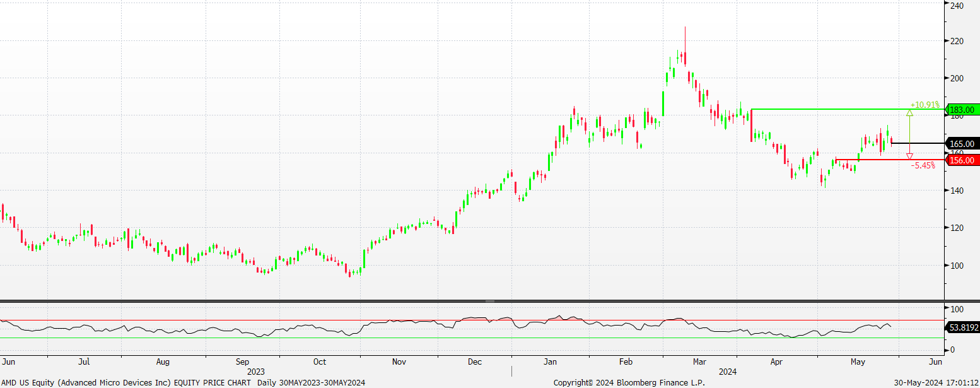Click the Jun label following May

click(x=936, y=362)
